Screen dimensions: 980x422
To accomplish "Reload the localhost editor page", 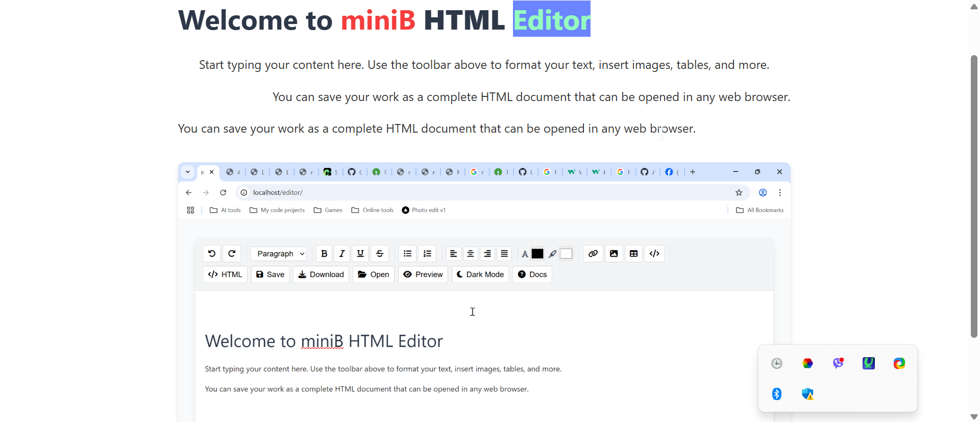I will tap(223, 192).
